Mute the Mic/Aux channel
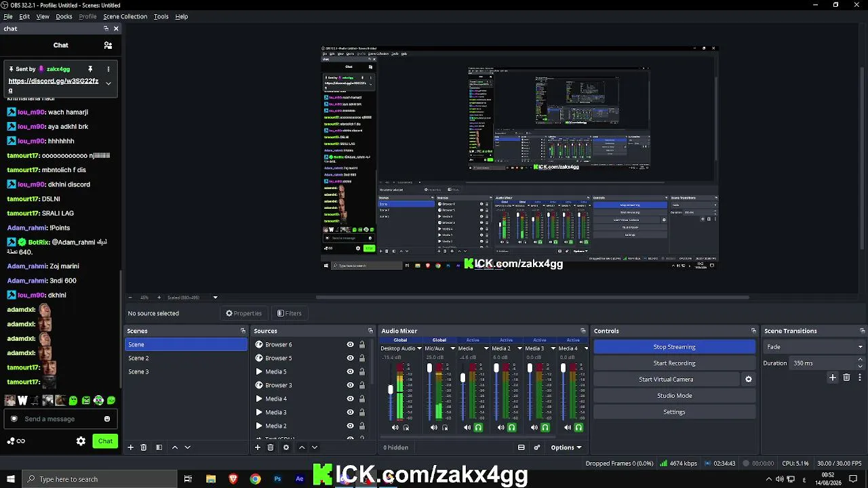This screenshot has width=868, height=488. point(434,428)
